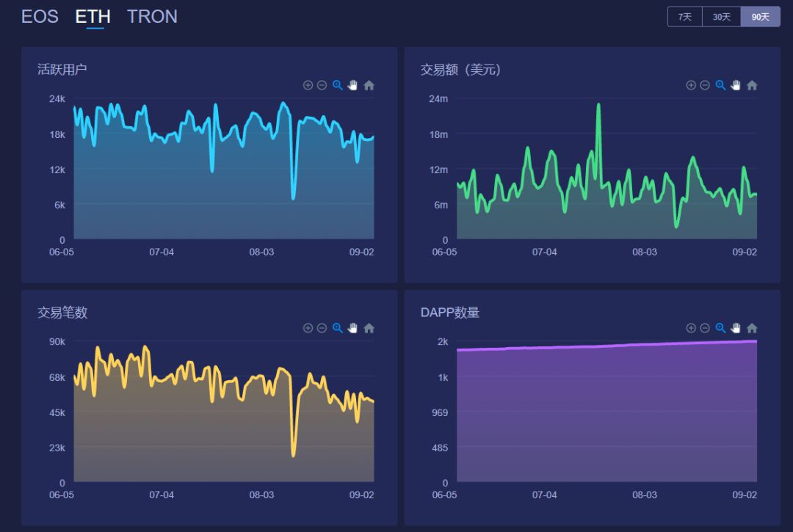This screenshot has height=532, width=793.
Task: Set time range to 30天
Action: [721, 17]
